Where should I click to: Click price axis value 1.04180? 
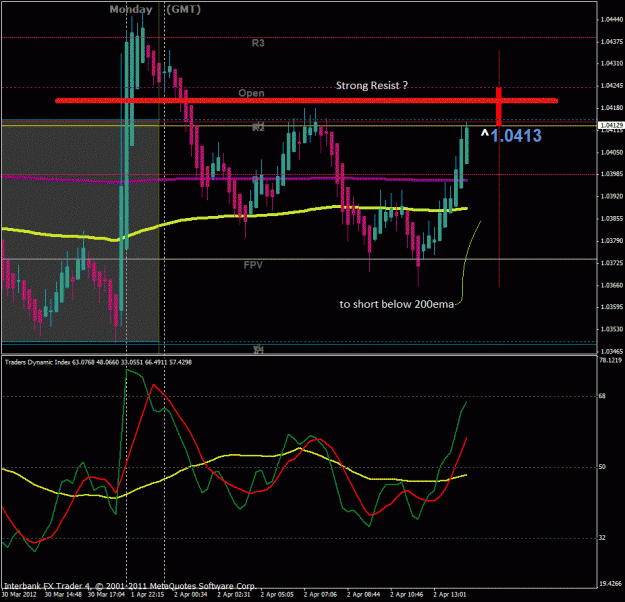tap(611, 108)
